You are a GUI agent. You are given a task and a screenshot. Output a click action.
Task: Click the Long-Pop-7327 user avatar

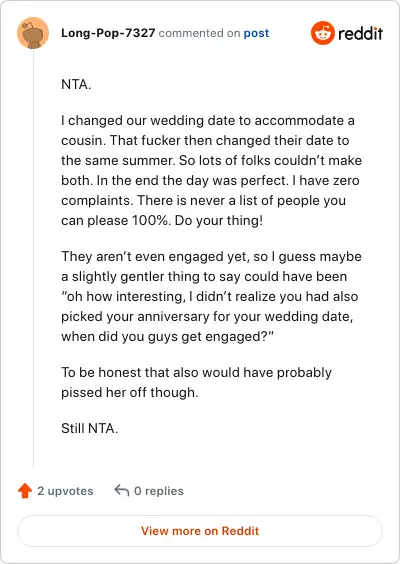tap(33, 33)
